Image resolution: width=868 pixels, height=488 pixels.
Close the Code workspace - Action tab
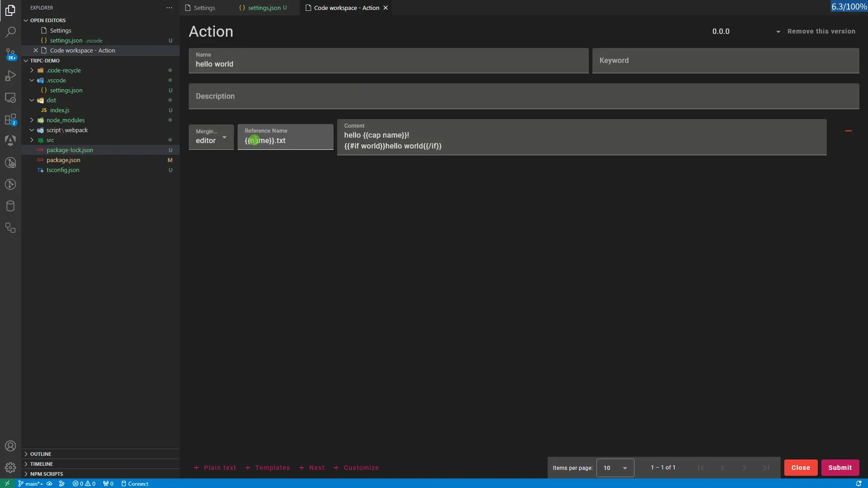pos(386,8)
